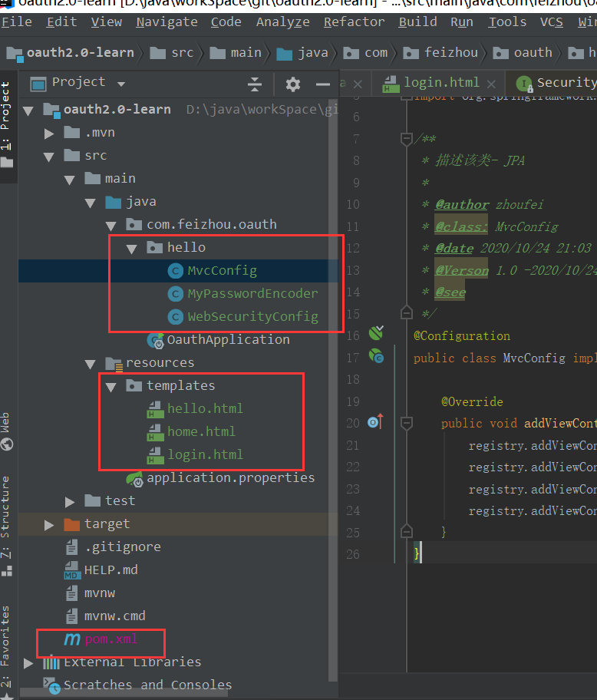The width and height of the screenshot is (597, 700).
Task: Click the class gutter icon on line 17
Action: click(x=376, y=356)
